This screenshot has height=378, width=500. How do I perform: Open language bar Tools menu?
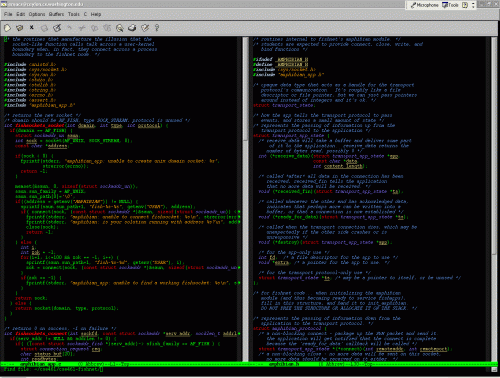(450, 5)
